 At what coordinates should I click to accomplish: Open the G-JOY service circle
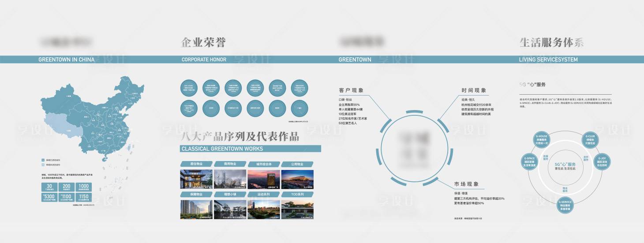coord(602,159)
